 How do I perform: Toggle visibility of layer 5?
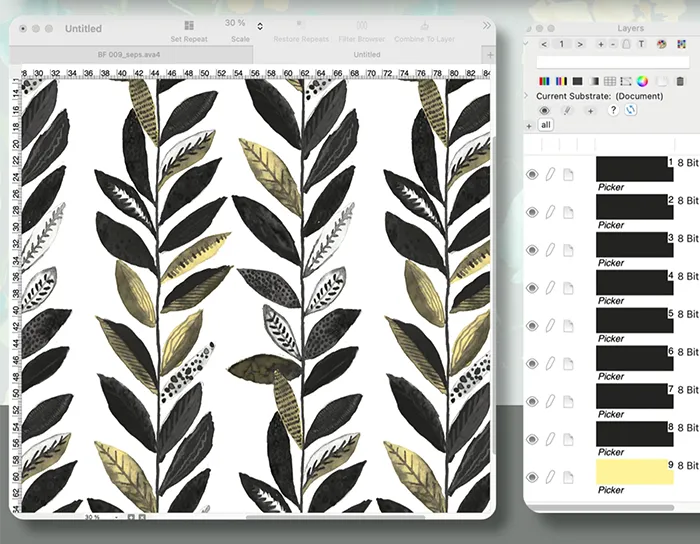[x=532, y=325]
